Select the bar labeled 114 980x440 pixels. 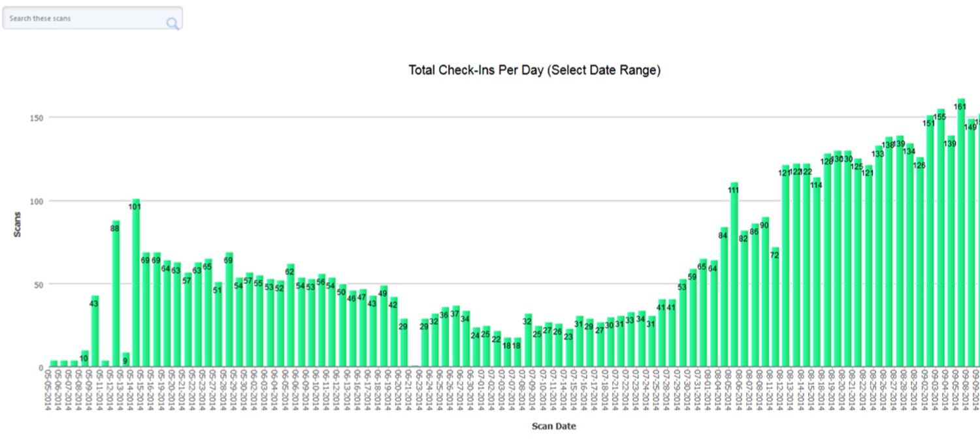817,272
